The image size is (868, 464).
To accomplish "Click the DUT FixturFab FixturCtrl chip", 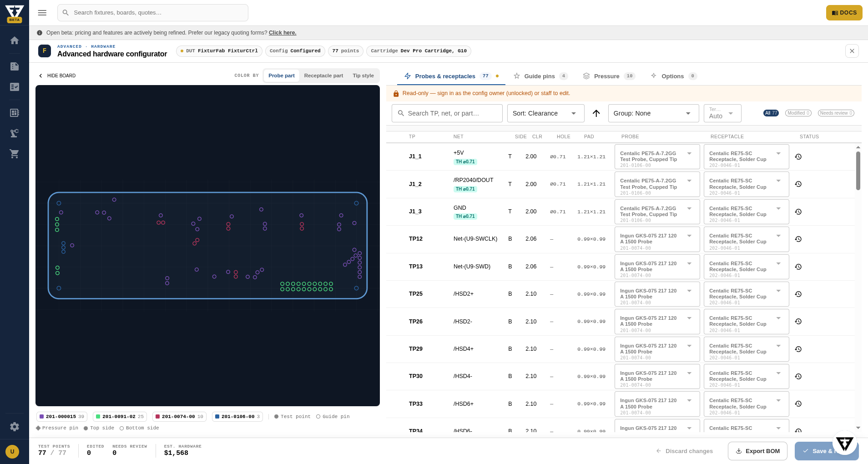I will pyautogui.click(x=219, y=51).
